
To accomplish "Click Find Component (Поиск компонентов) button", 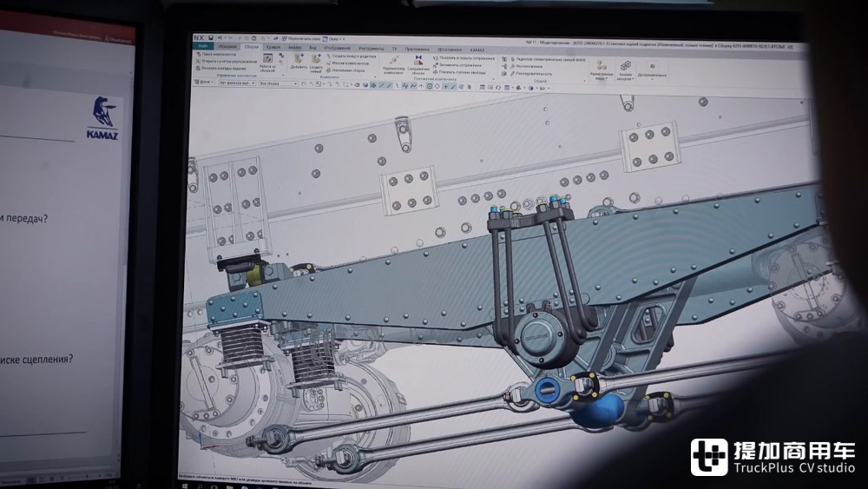I will (217, 54).
